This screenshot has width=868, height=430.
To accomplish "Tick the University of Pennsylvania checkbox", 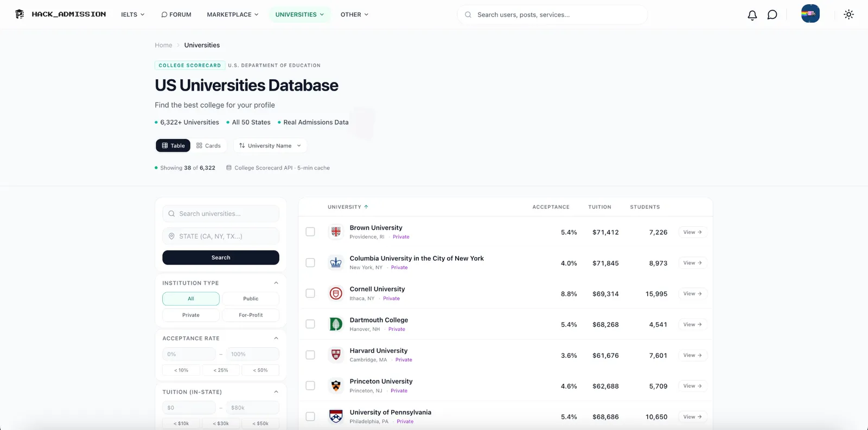I will [x=310, y=416].
